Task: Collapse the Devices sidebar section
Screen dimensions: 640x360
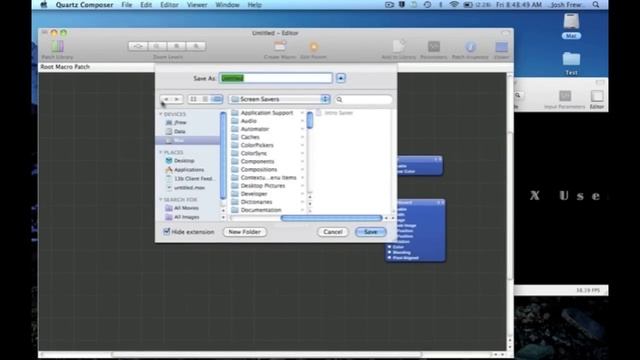Action: click(161, 114)
